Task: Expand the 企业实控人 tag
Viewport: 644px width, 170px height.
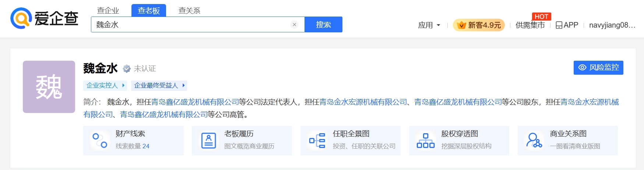Action: [105, 85]
